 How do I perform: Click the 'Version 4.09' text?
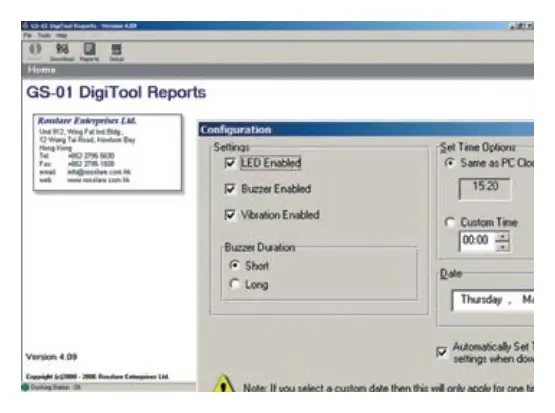tap(51, 356)
